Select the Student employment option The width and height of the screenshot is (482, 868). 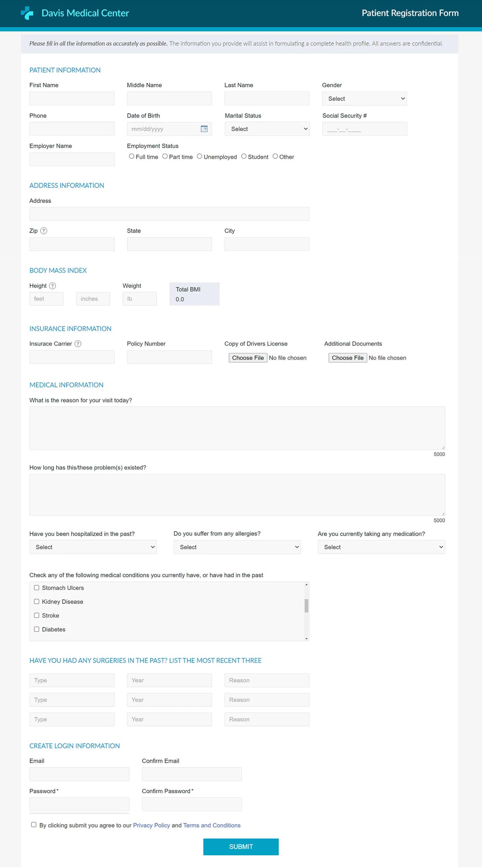pos(243,156)
